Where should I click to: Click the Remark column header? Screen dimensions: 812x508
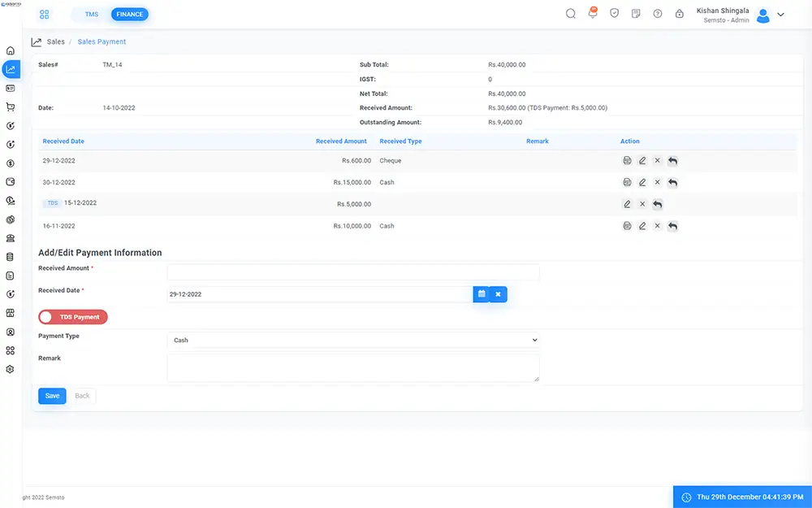click(537, 141)
